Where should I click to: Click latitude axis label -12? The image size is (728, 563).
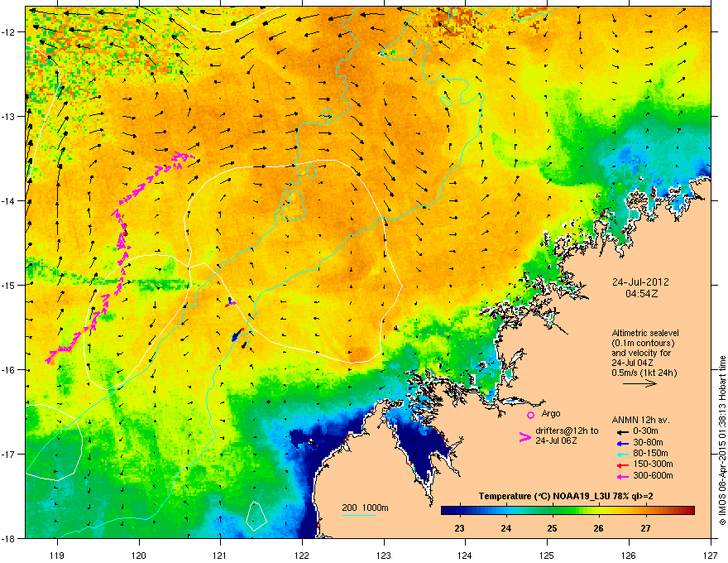9,32
